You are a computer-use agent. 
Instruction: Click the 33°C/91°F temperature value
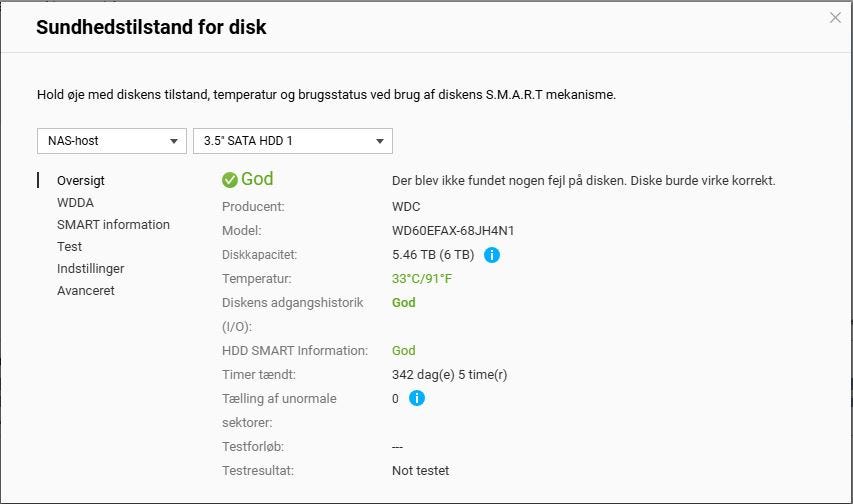point(422,279)
